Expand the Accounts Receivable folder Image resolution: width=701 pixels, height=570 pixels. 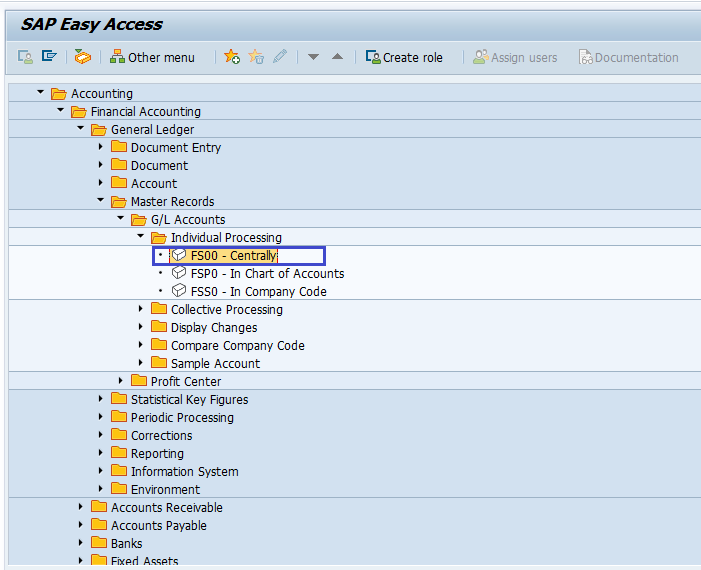click(80, 507)
